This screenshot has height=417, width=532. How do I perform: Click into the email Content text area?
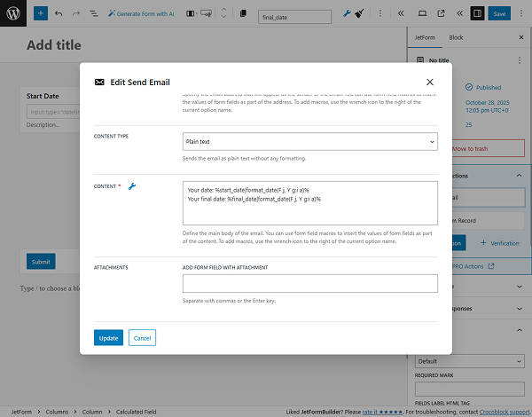(x=309, y=203)
